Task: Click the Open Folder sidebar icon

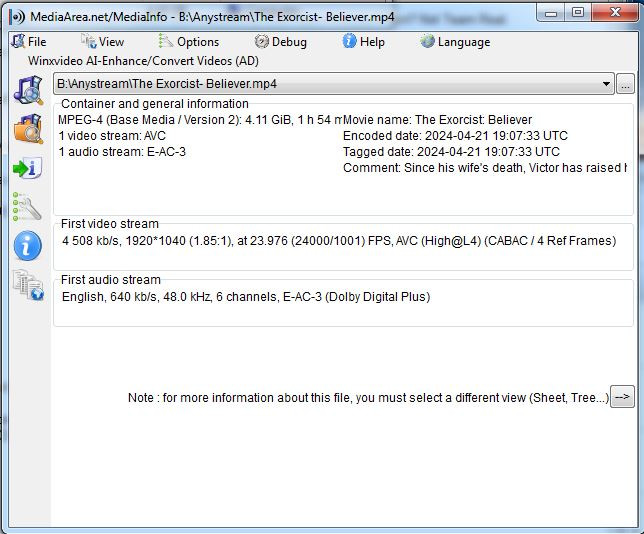Action: coord(28,129)
